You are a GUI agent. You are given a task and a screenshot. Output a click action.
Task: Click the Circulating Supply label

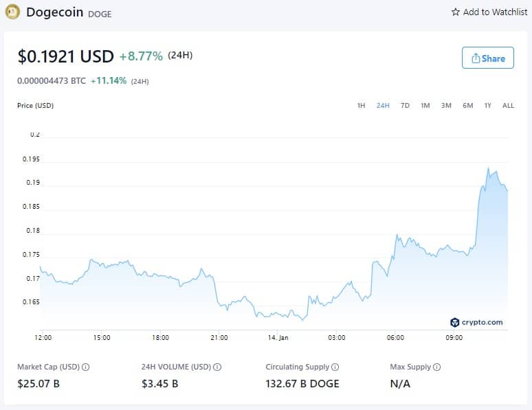tap(297, 367)
